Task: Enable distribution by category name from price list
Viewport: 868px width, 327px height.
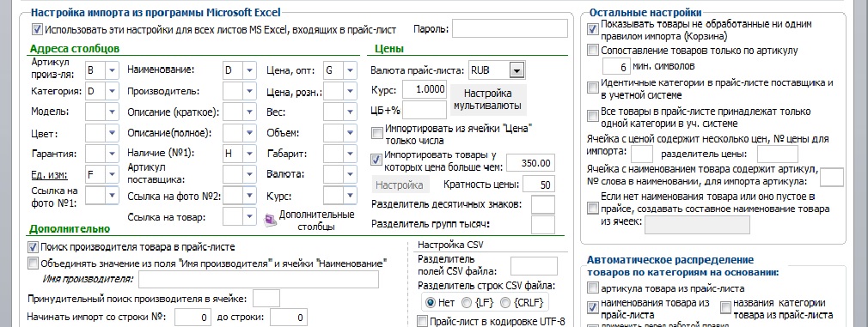Action: 726,306
